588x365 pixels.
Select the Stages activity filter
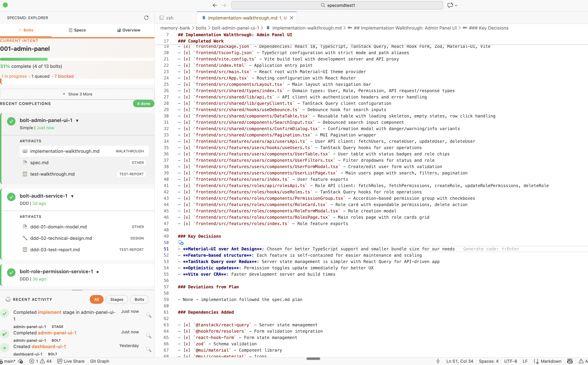click(117, 299)
